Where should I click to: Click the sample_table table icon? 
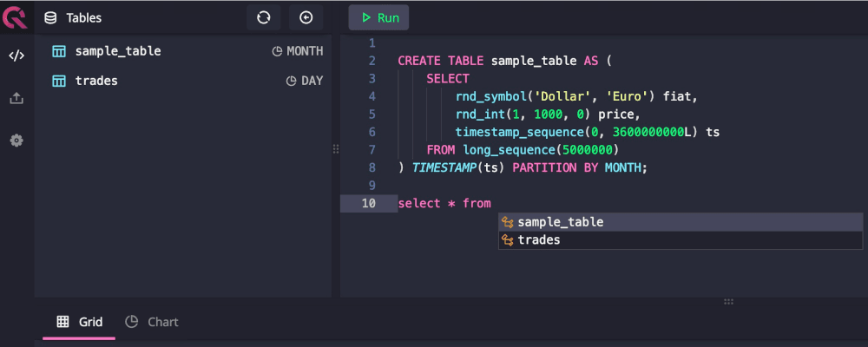pyautogui.click(x=59, y=51)
